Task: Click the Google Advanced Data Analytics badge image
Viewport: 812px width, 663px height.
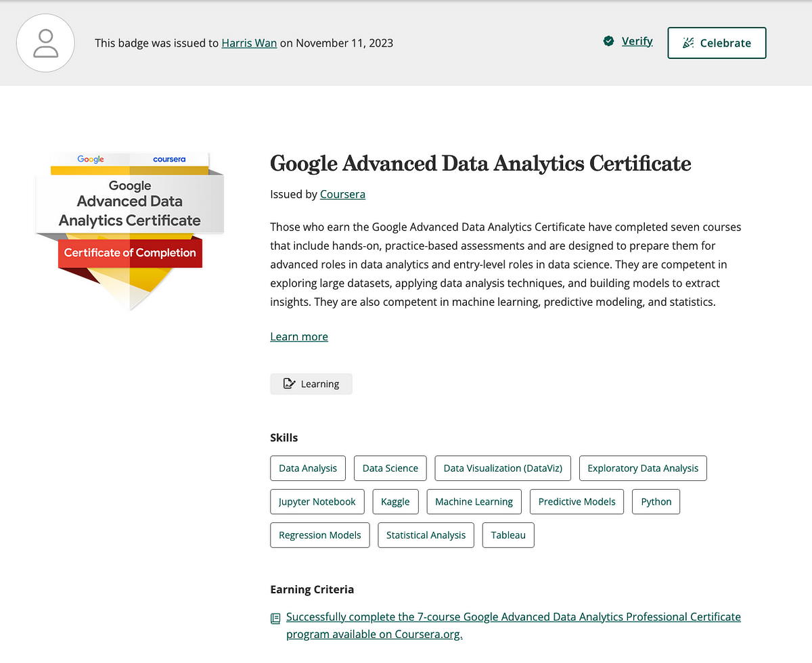Action: 129,230
